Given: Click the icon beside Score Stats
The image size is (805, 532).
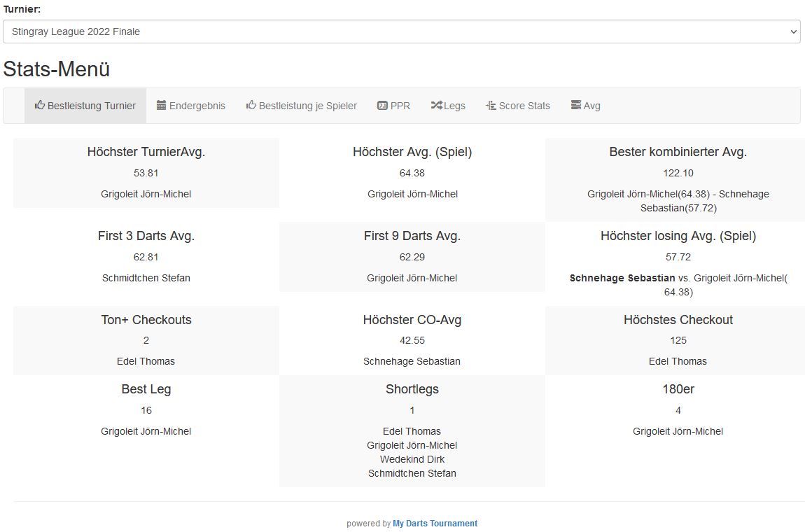Looking at the screenshot, I should point(491,106).
